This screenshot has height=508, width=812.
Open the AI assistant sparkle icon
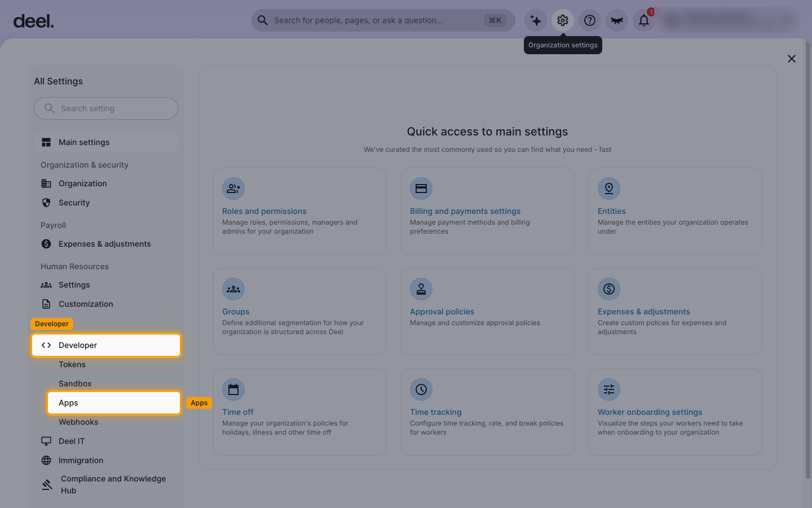pyautogui.click(x=536, y=20)
